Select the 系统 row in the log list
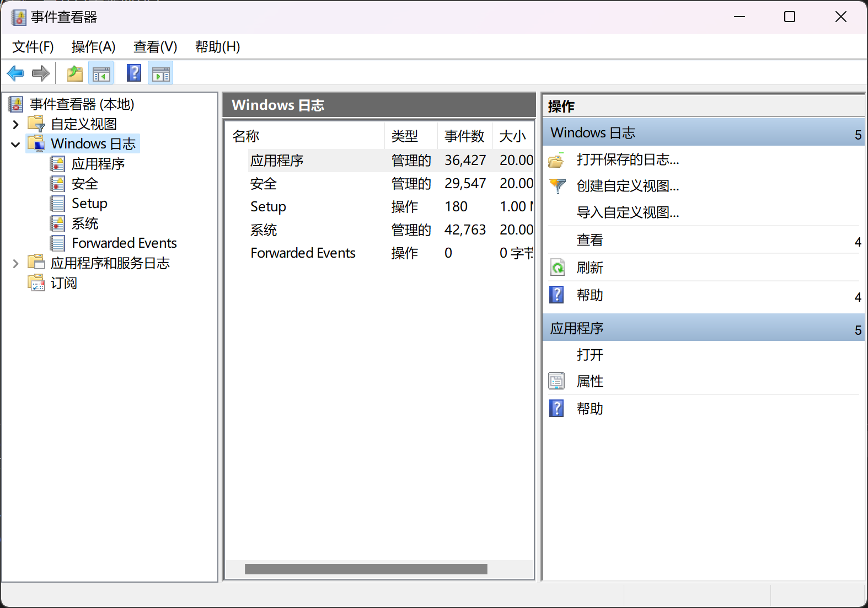 379,230
